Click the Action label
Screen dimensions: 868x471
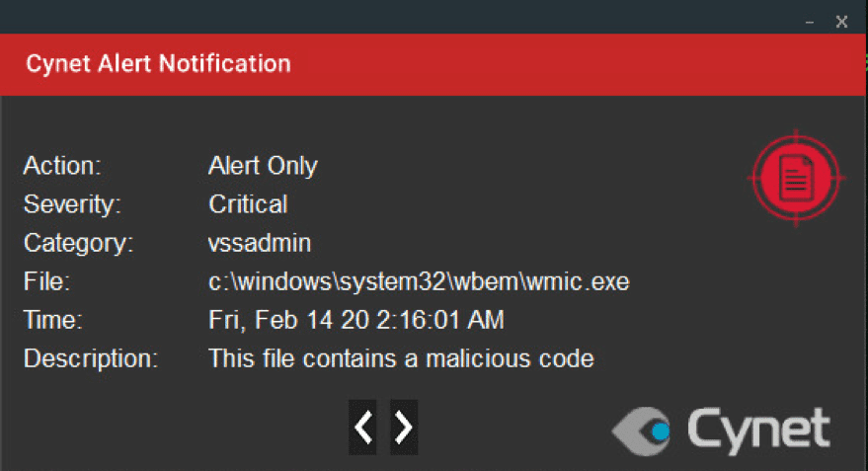[62, 166]
